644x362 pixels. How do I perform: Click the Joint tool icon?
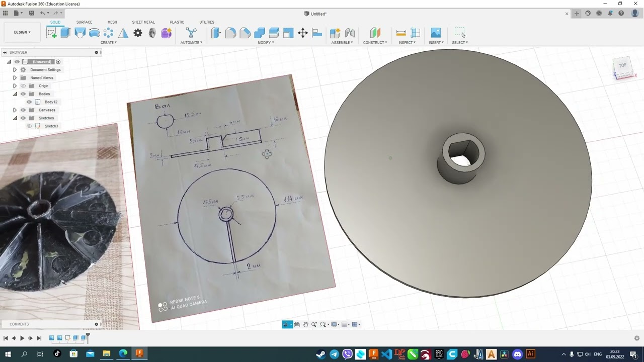point(350,33)
